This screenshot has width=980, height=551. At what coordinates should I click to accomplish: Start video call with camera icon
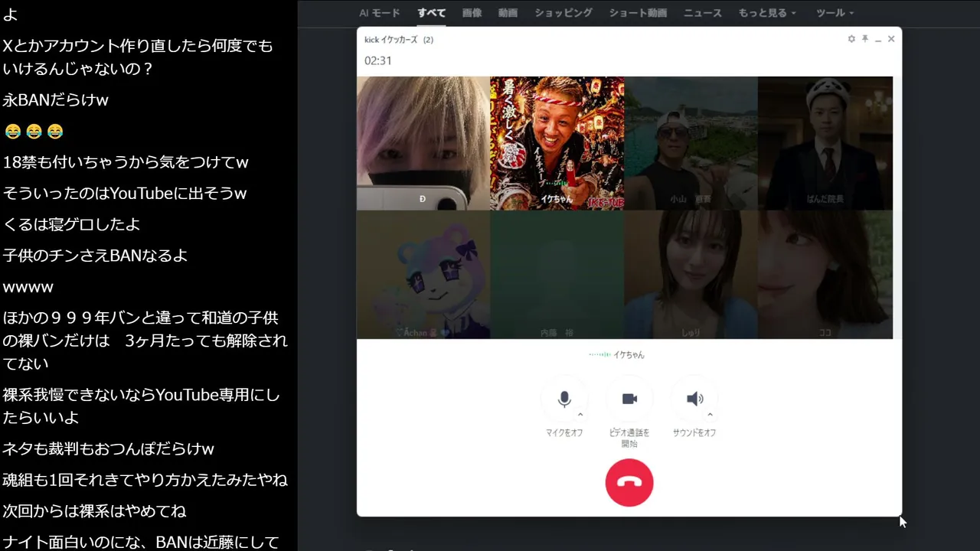click(629, 399)
